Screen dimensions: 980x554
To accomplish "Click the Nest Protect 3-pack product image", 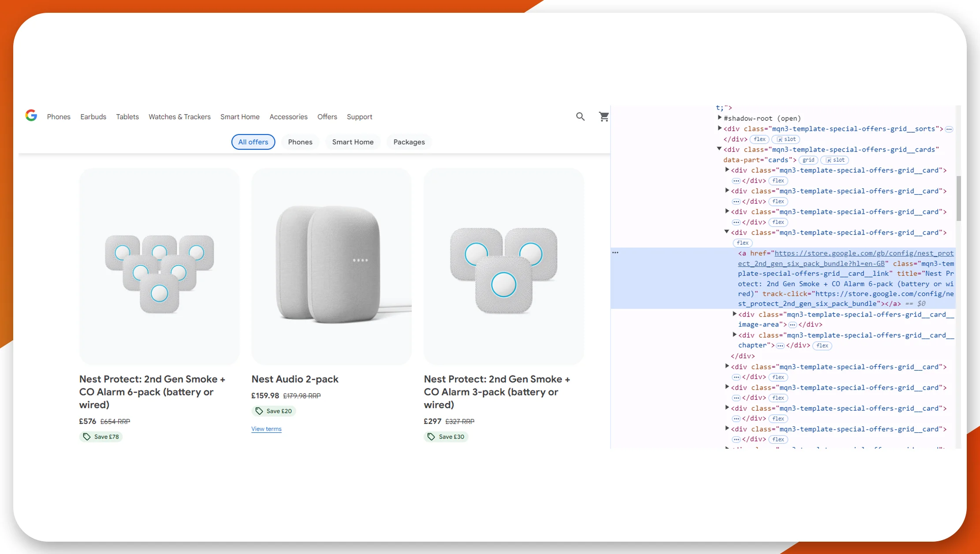I will pos(504,266).
